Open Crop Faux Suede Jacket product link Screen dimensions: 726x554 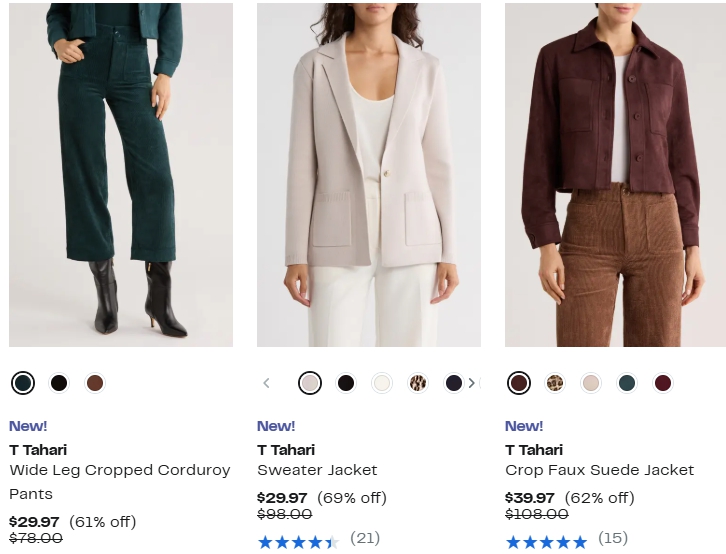(599, 470)
